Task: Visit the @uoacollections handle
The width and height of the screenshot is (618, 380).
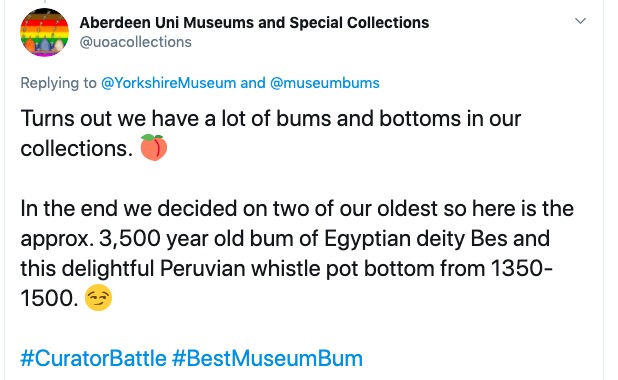Action: tap(136, 42)
